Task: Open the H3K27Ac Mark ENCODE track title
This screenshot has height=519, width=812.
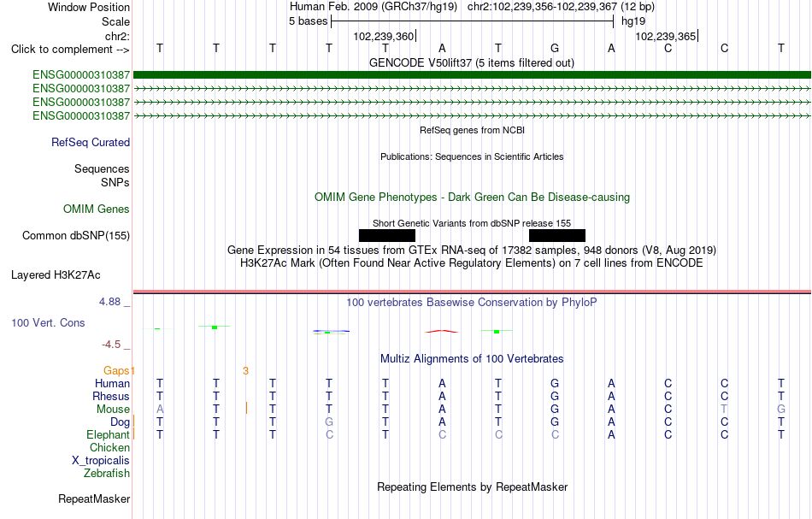Action: 472,263
